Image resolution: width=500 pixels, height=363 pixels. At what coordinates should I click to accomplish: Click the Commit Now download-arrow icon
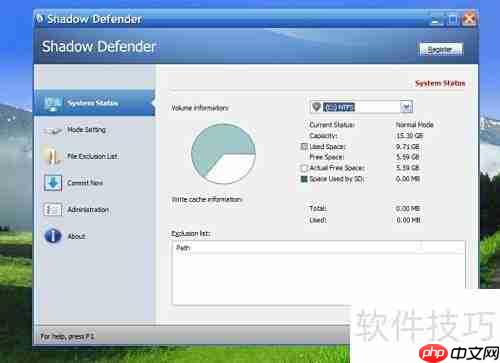coord(53,183)
